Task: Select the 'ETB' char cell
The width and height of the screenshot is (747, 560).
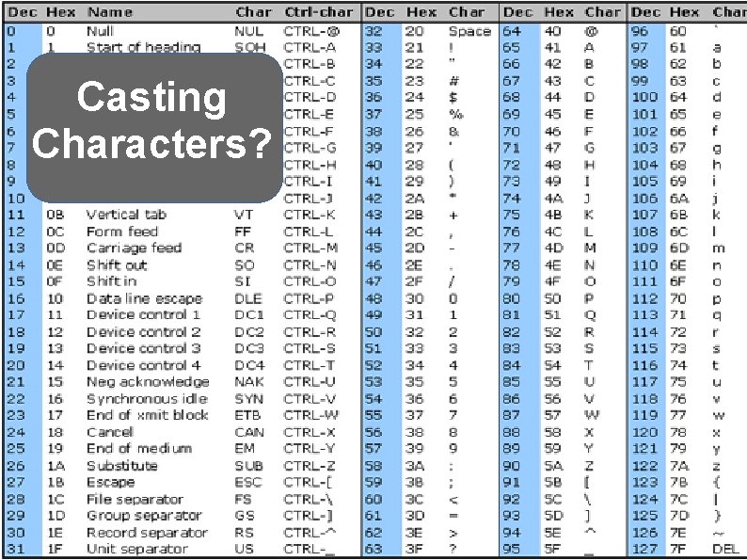Action: click(247, 415)
